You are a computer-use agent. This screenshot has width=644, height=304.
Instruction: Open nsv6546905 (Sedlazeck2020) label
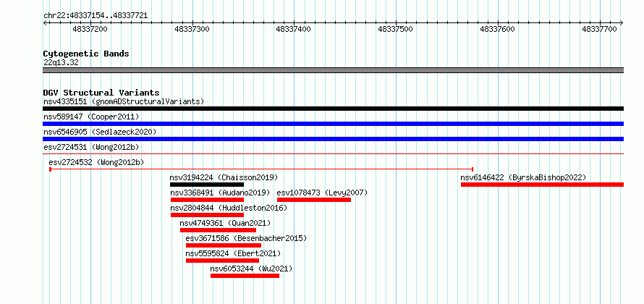click(x=100, y=132)
